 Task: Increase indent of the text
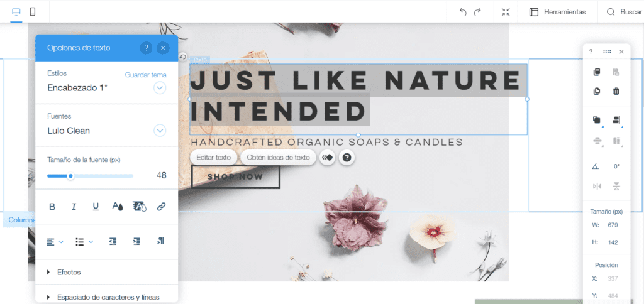[x=136, y=242]
